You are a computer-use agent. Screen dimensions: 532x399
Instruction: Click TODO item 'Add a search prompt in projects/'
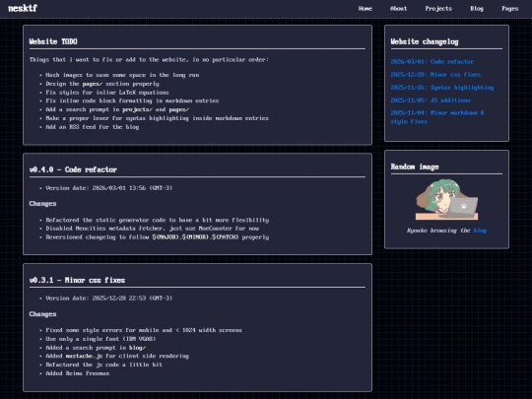(117, 109)
